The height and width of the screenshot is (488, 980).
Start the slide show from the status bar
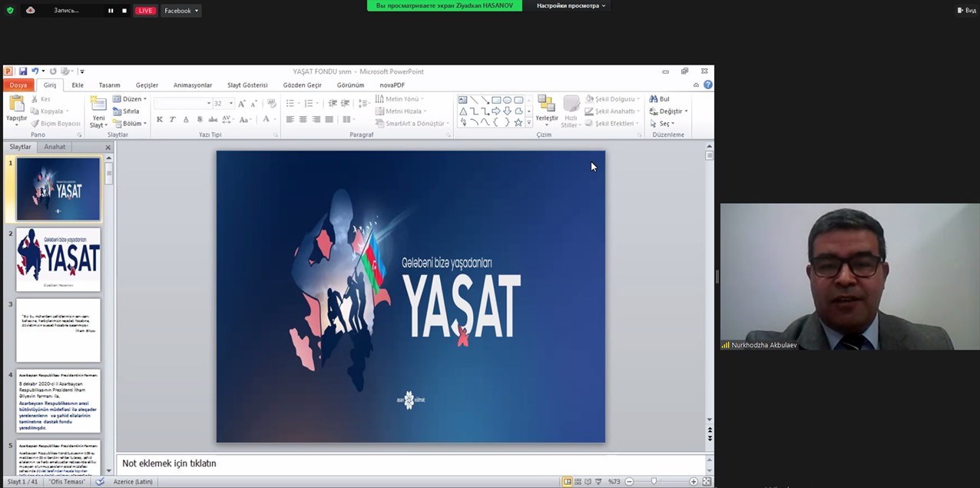pyautogui.click(x=598, y=482)
